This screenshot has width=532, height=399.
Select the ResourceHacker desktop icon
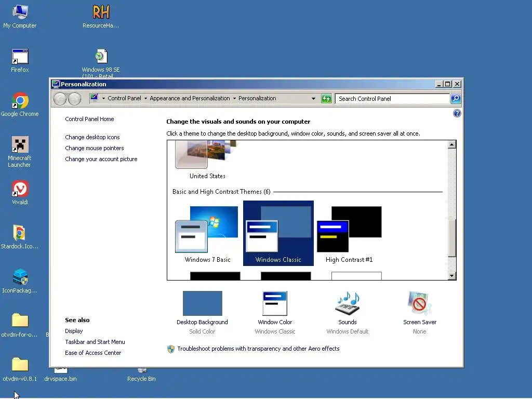click(101, 16)
